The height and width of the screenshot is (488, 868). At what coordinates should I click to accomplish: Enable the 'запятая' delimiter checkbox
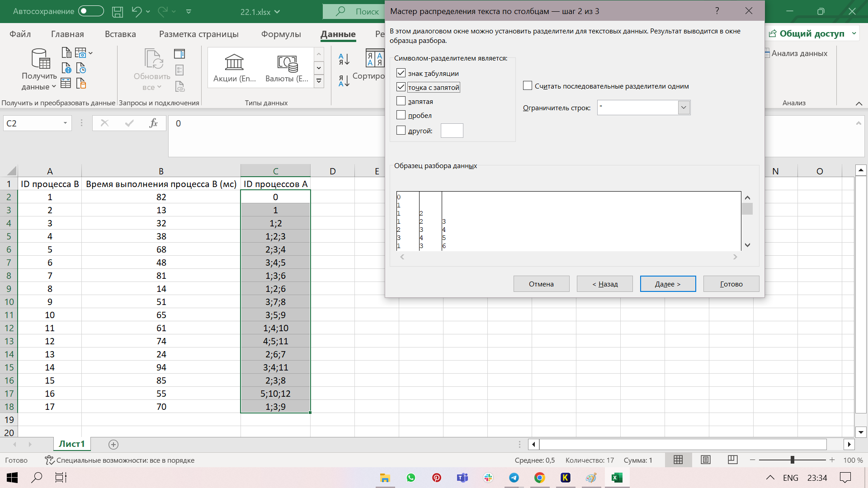pyautogui.click(x=401, y=101)
